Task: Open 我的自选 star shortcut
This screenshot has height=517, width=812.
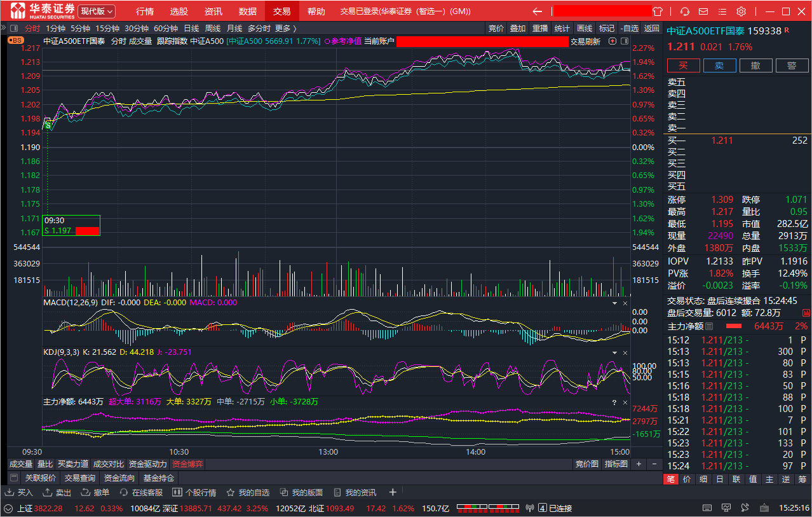Action: [x=248, y=493]
